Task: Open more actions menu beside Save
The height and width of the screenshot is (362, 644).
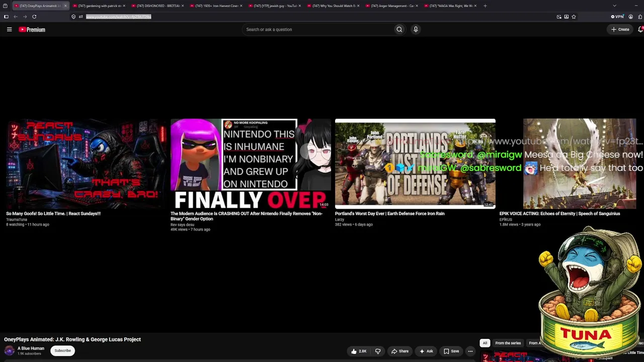Action: pos(470,351)
